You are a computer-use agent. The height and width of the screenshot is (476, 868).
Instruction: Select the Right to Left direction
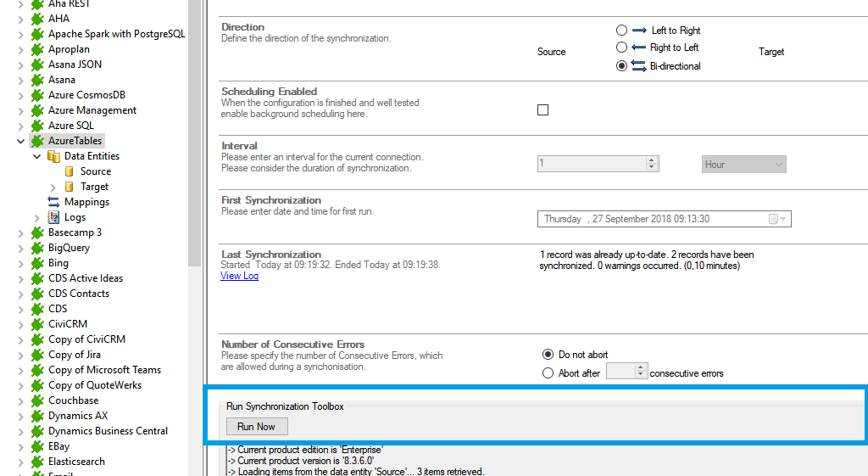point(622,48)
